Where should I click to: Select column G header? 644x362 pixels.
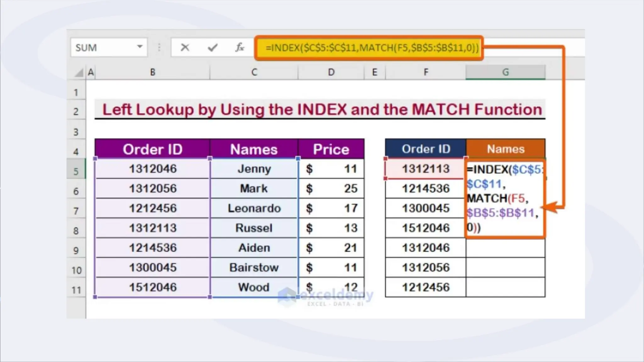pyautogui.click(x=505, y=72)
